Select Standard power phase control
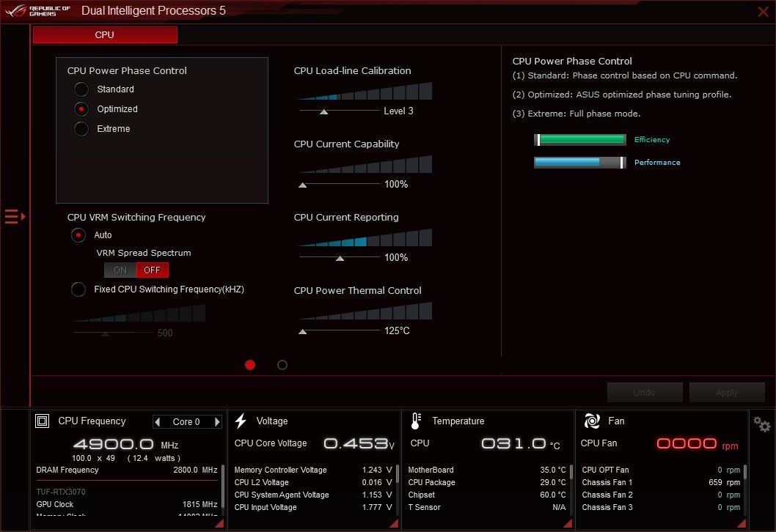 [81, 89]
